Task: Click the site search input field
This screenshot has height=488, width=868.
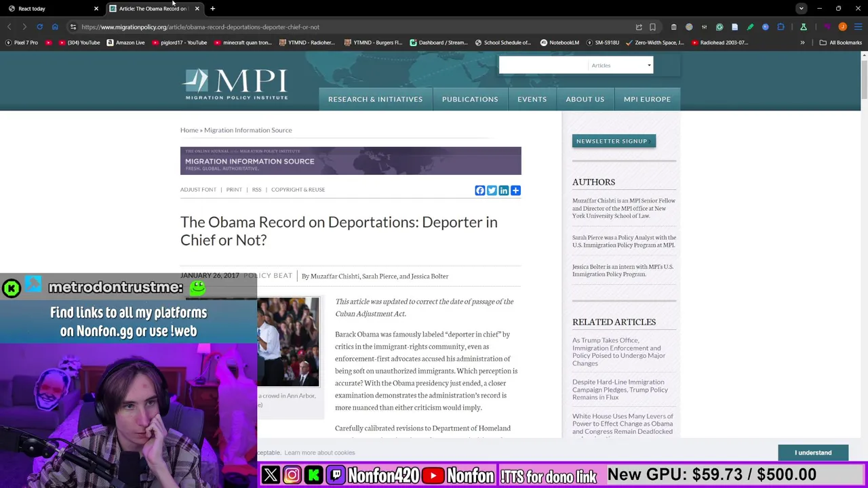Action: [544, 66]
